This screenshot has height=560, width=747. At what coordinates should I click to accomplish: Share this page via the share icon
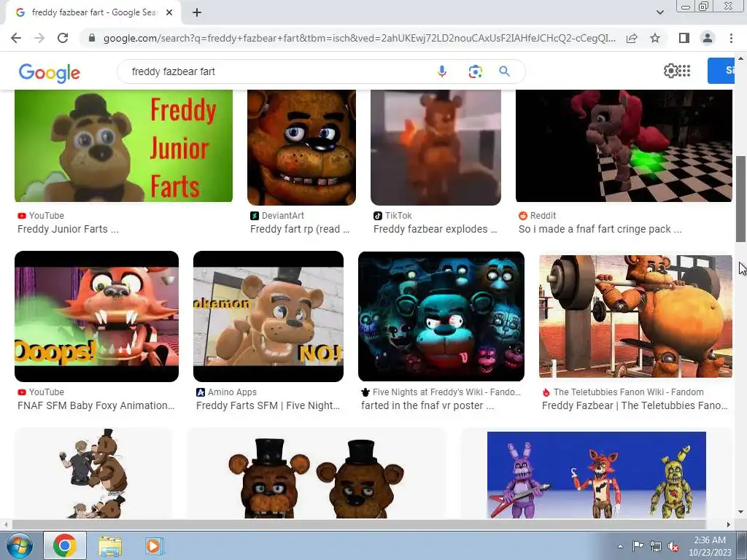(632, 38)
